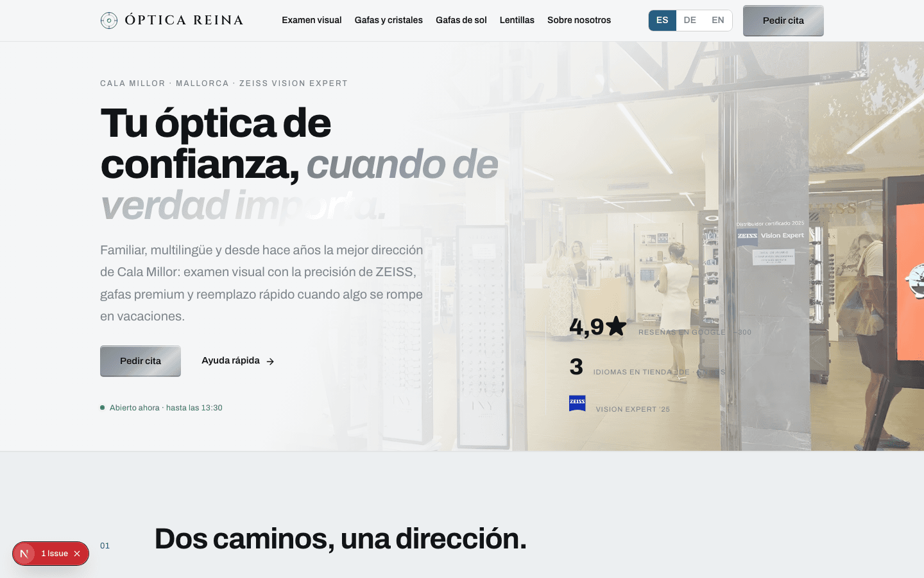
Task: Click the green open-status dot
Action: (x=102, y=408)
